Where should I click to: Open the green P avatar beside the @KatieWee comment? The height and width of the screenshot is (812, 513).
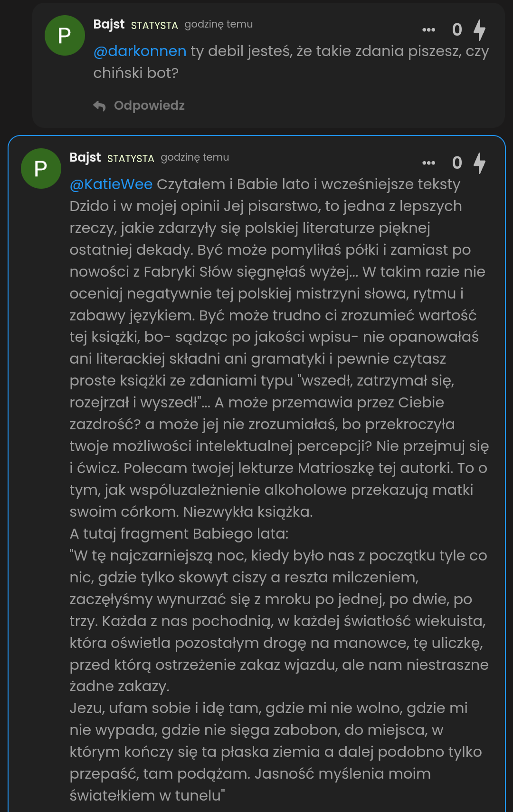41,169
